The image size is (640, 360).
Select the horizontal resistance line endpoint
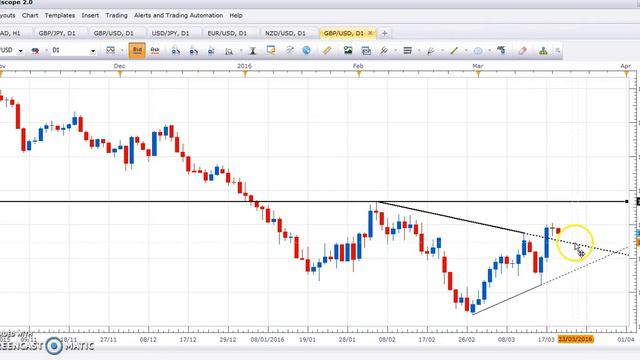pos(627,201)
